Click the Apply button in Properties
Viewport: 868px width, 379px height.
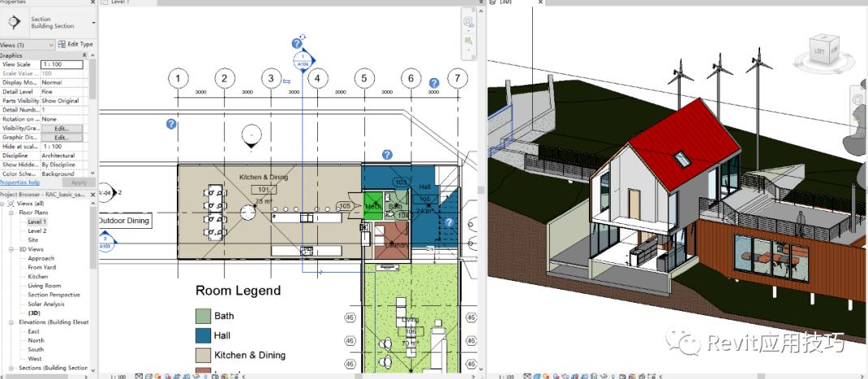coord(79,183)
